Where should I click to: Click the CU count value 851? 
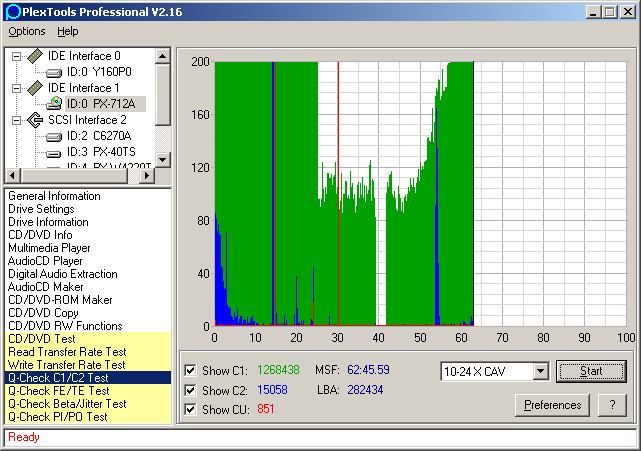(x=265, y=409)
